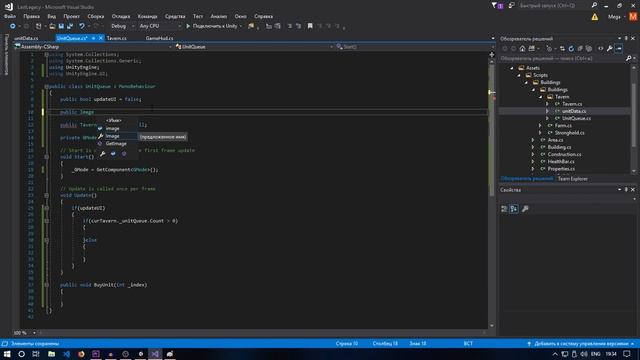Click the Save All toolbar icon
Viewport: 640px width, 360px height.
click(x=70, y=26)
